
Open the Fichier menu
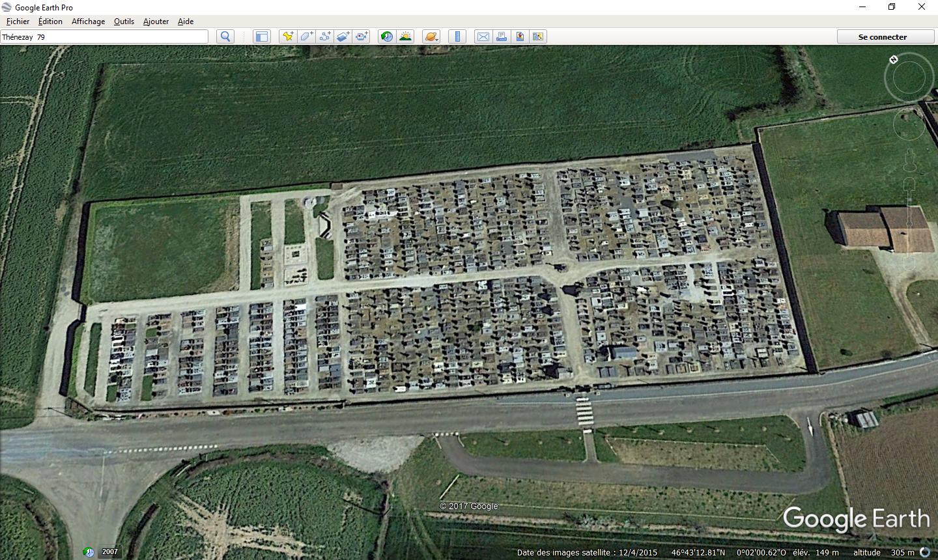click(18, 21)
